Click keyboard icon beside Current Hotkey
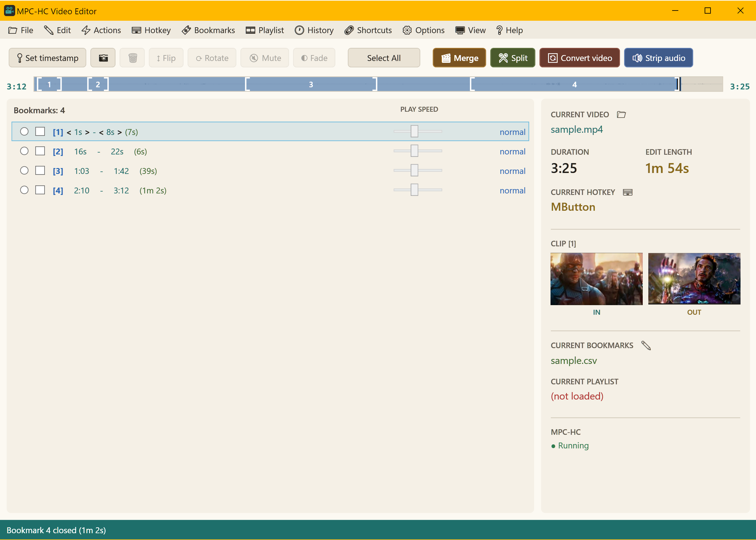This screenshot has height=540, width=756. coord(627,192)
